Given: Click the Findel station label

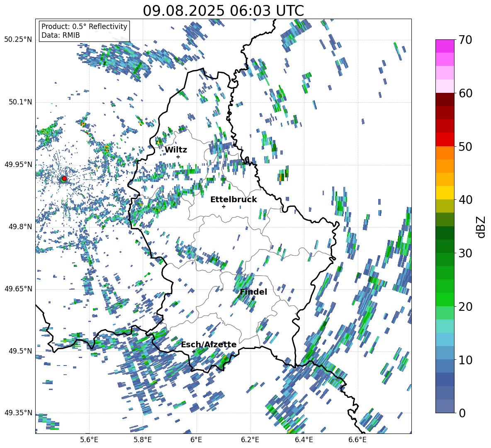Looking at the screenshot, I should point(253,292).
